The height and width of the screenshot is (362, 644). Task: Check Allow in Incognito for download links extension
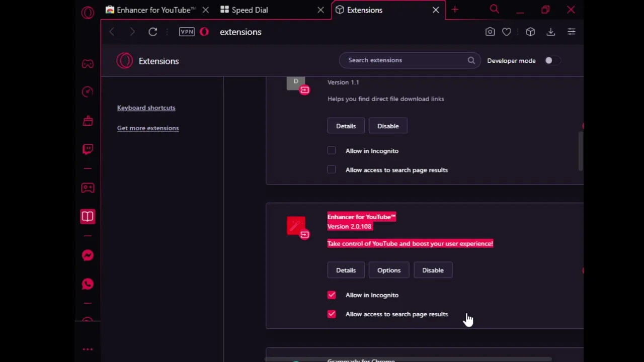coord(332,150)
